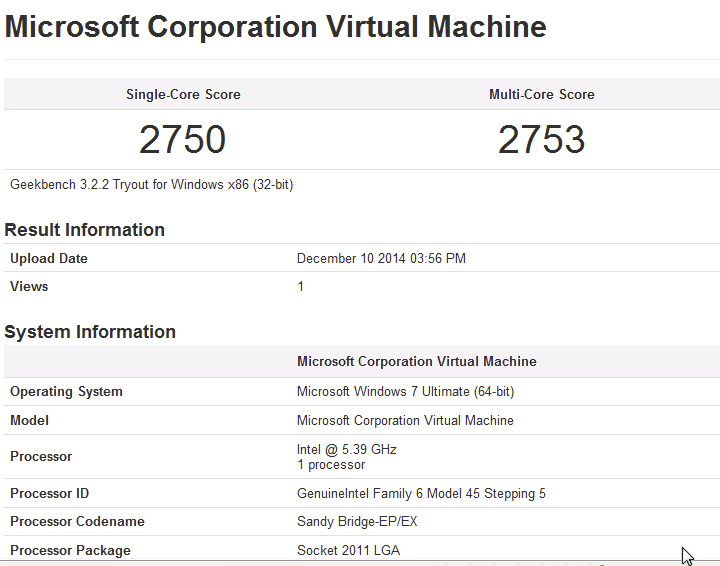Image resolution: width=720 pixels, height=566 pixels.
Task: Click the Operating System row label
Action: point(66,391)
